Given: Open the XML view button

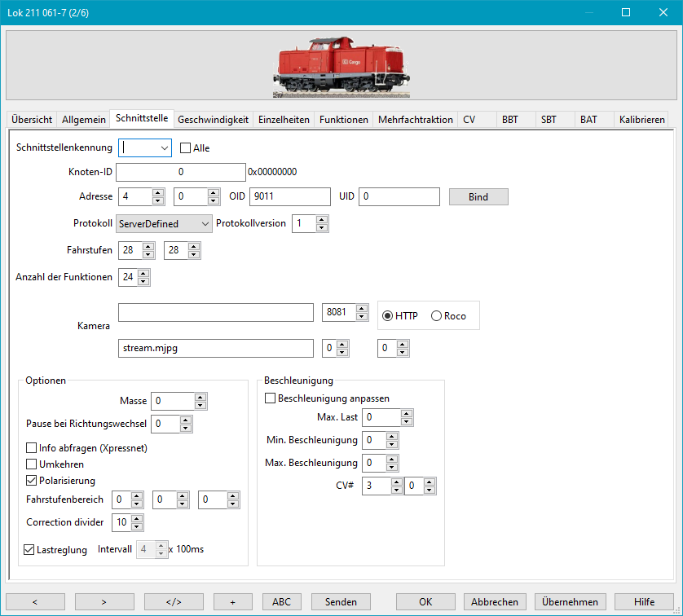Looking at the screenshot, I should coord(173,601).
